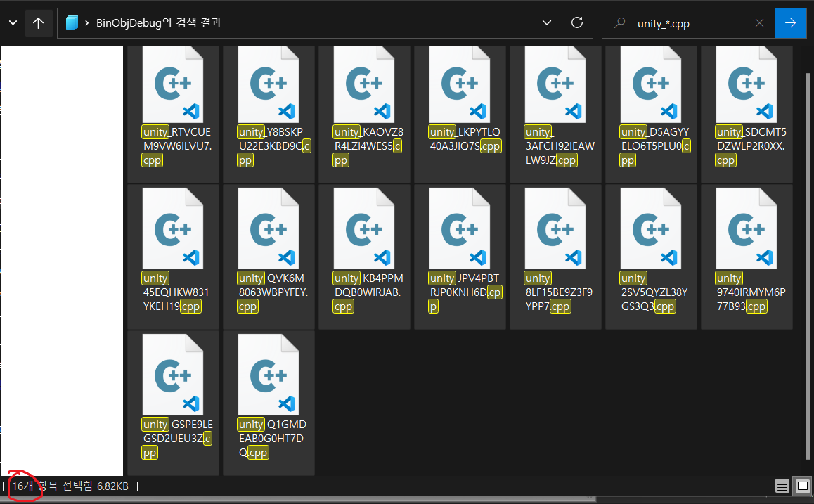
Task: Select file unity_8LF15BE9Z3F9YPP7.cpp icon
Action: point(555,228)
